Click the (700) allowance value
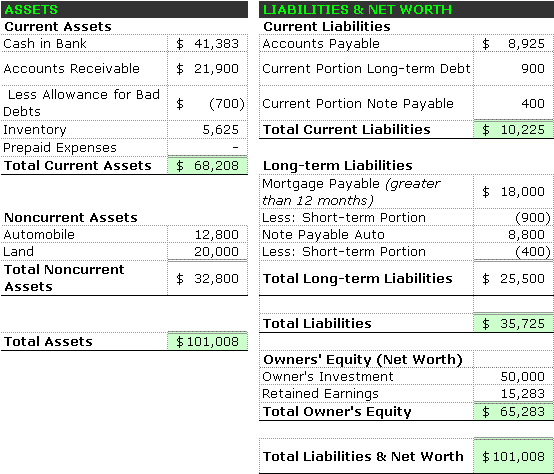 pos(207,103)
